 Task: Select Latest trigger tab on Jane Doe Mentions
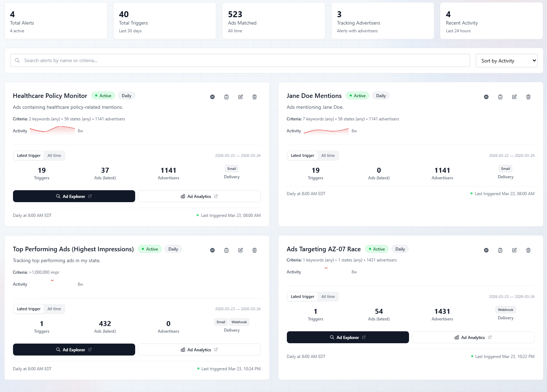tap(302, 155)
